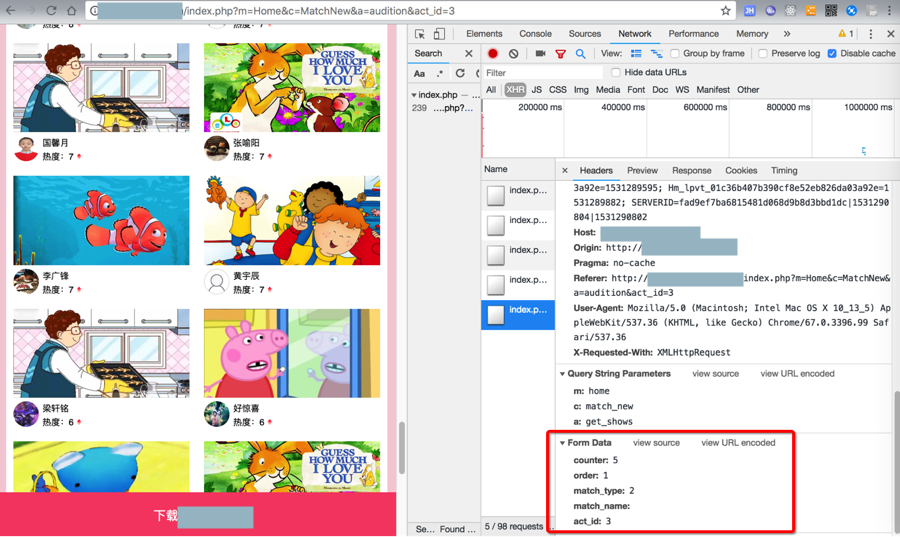Image resolution: width=900 pixels, height=537 pixels.
Task: Open the Timing tab
Action: tap(784, 170)
